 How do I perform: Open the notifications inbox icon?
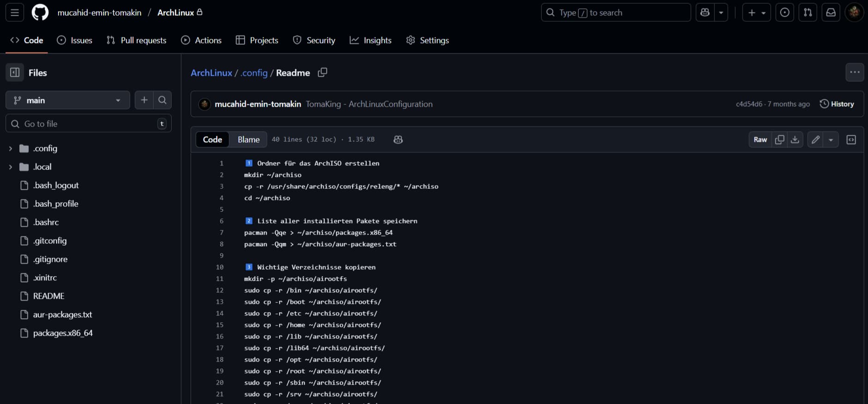click(831, 12)
